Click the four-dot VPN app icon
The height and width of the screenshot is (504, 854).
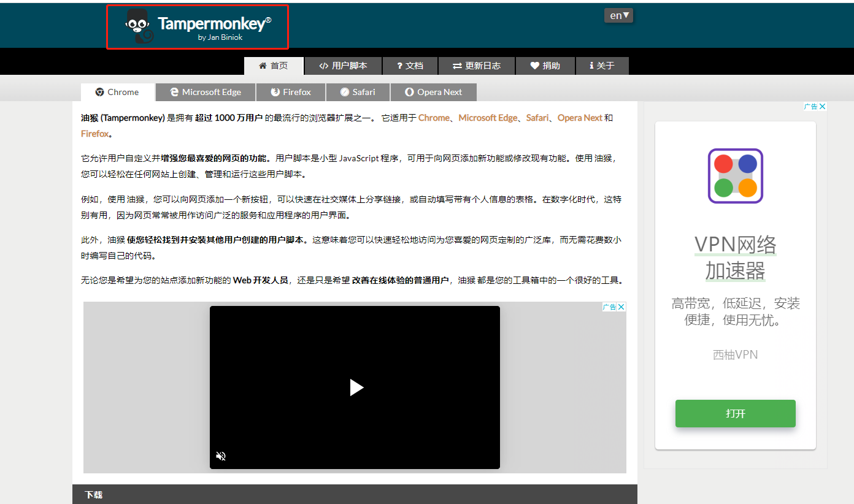[x=735, y=176]
